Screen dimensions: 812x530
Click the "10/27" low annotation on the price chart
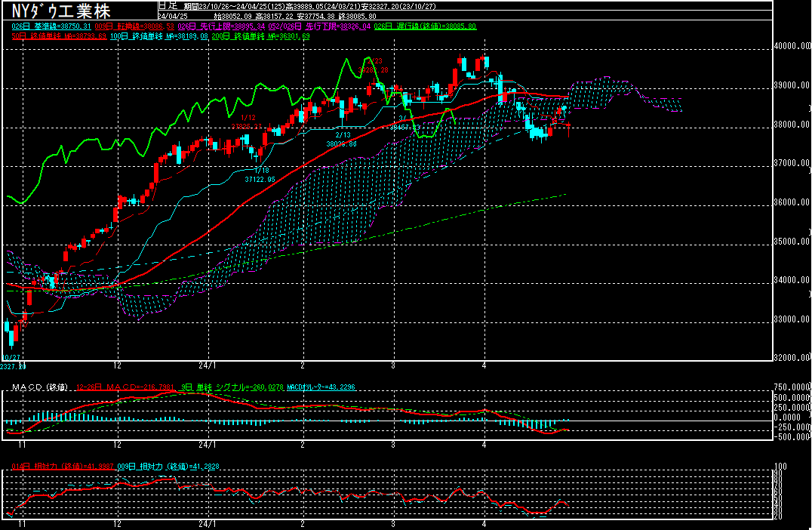11,357
